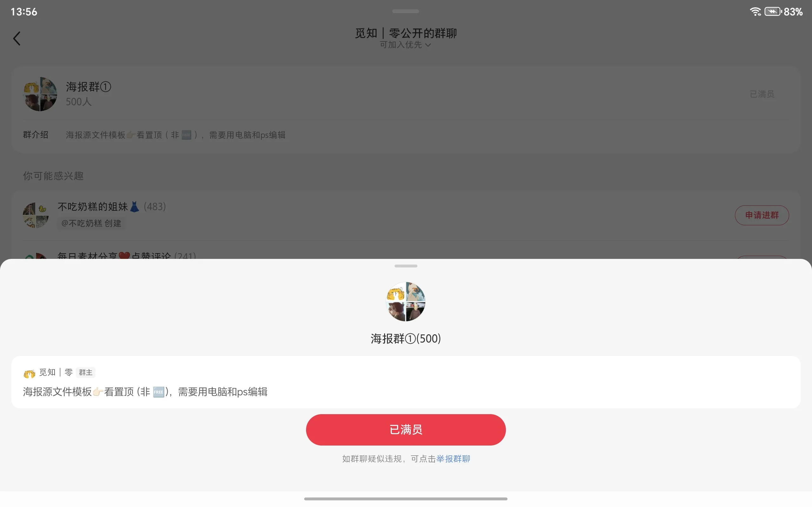Tap the 海报群① group avatar in the list

tap(40, 94)
